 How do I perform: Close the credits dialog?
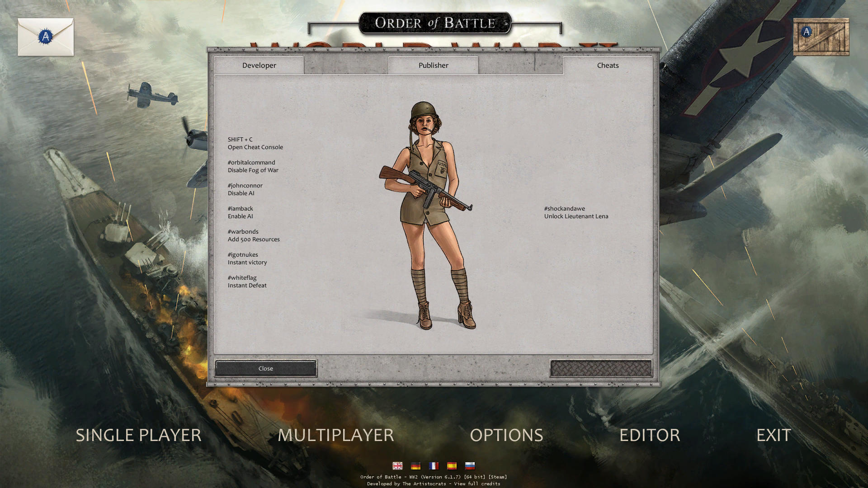tap(266, 368)
